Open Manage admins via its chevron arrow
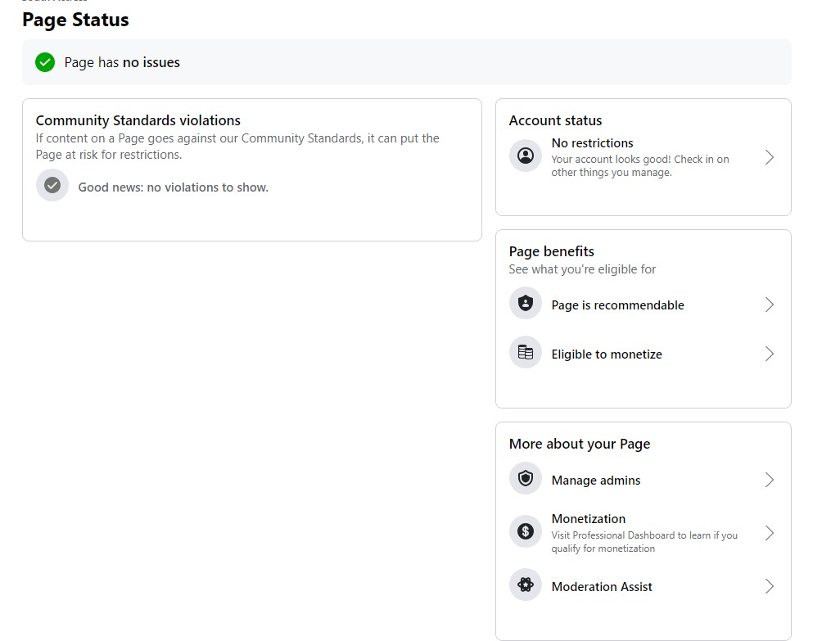Viewport: 840px width, 641px height. [x=769, y=480]
